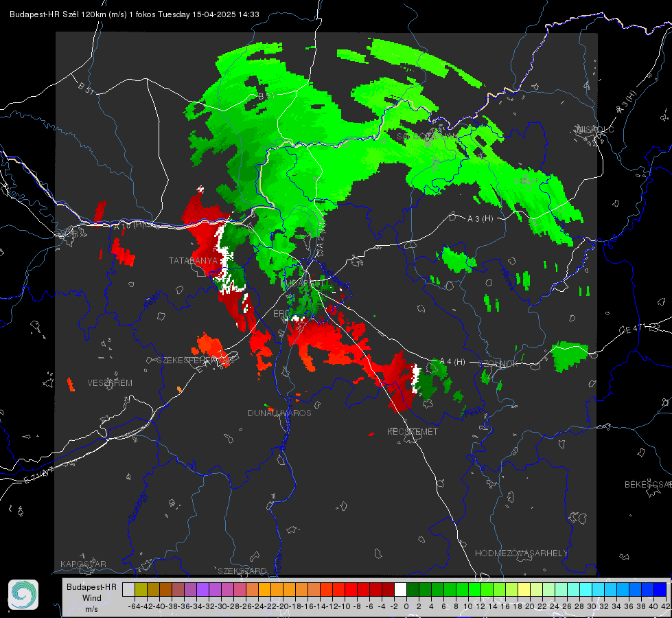Pick the yellow swatch between 18 and 20
672x618 pixels.
click(524, 589)
